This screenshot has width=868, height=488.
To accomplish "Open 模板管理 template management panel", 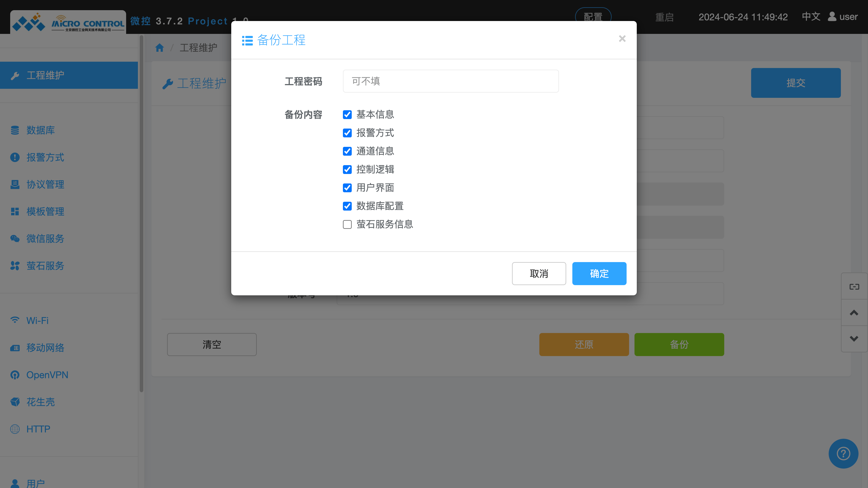I will click(x=45, y=211).
